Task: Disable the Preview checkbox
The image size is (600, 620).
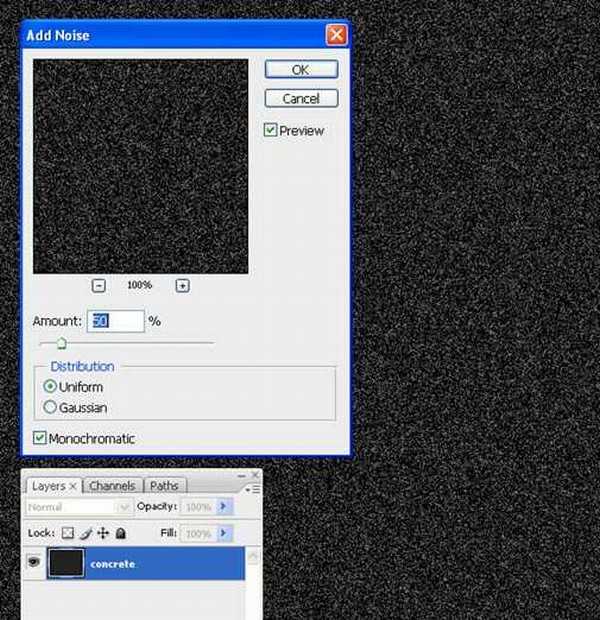Action: click(x=271, y=130)
